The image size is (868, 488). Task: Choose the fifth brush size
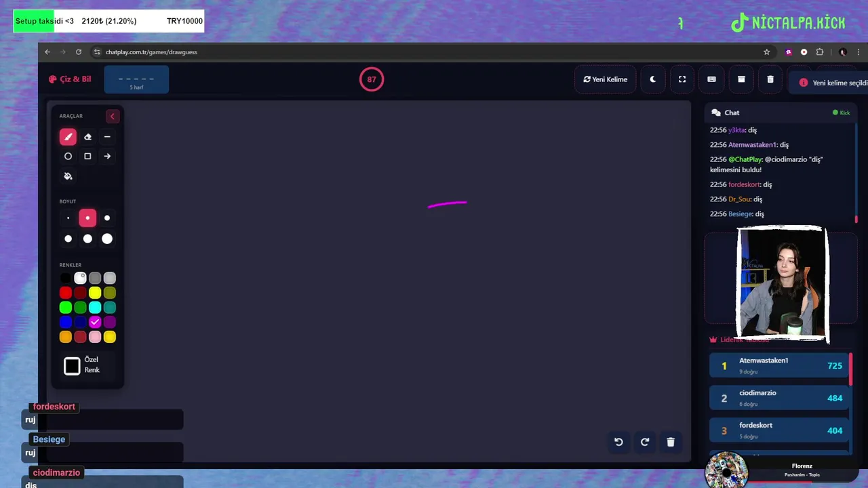coord(87,239)
